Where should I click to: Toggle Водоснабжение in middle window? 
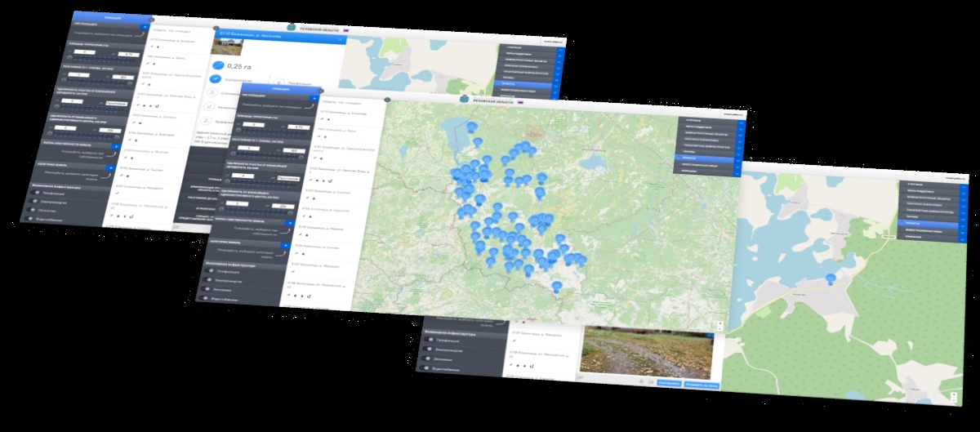(x=203, y=300)
